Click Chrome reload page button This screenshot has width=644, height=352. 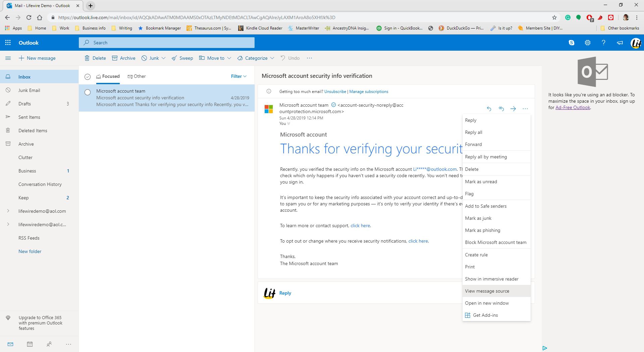29,17
